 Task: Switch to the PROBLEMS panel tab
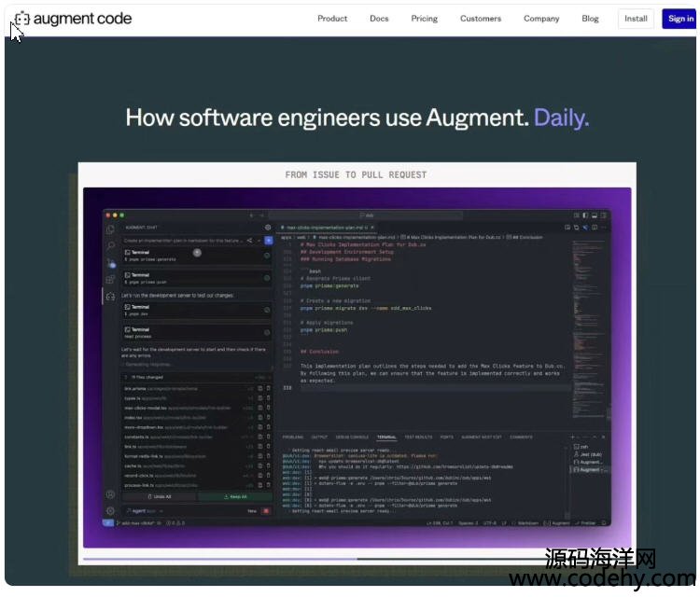[293, 437]
